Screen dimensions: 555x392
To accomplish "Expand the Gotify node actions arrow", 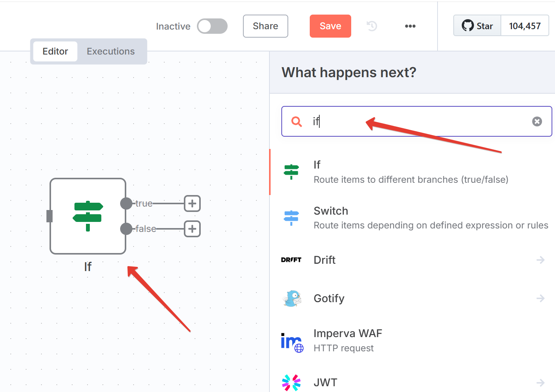I will coord(540,298).
